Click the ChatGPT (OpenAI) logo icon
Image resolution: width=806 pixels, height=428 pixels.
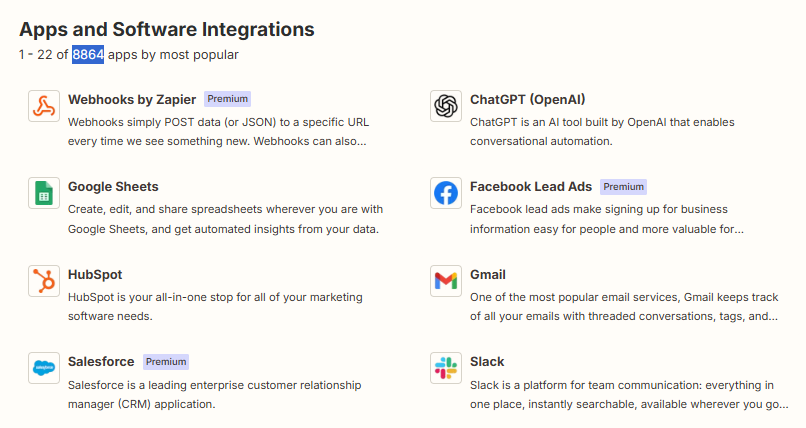[x=446, y=106]
